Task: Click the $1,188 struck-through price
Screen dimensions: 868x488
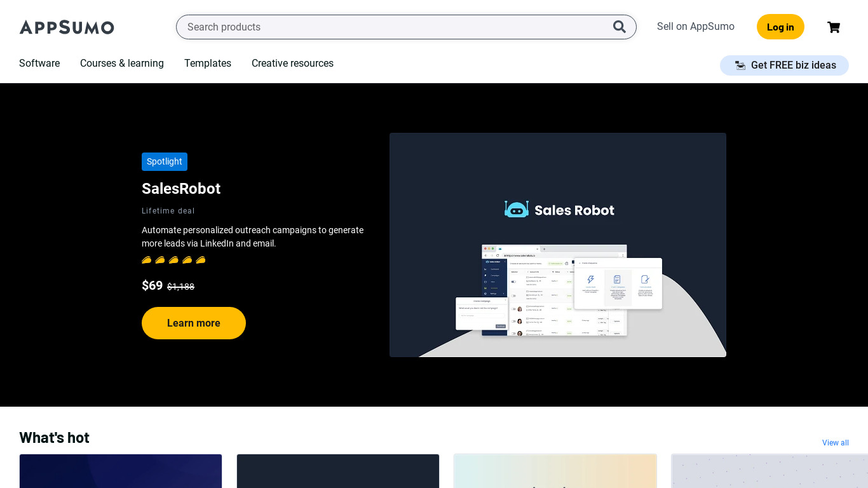Action: pyautogui.click(x=180, y=287)
